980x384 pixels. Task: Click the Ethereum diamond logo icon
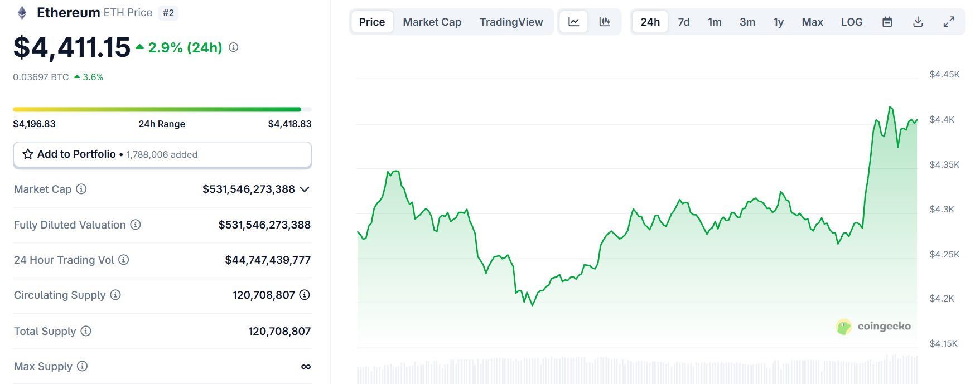coord(22,13)
